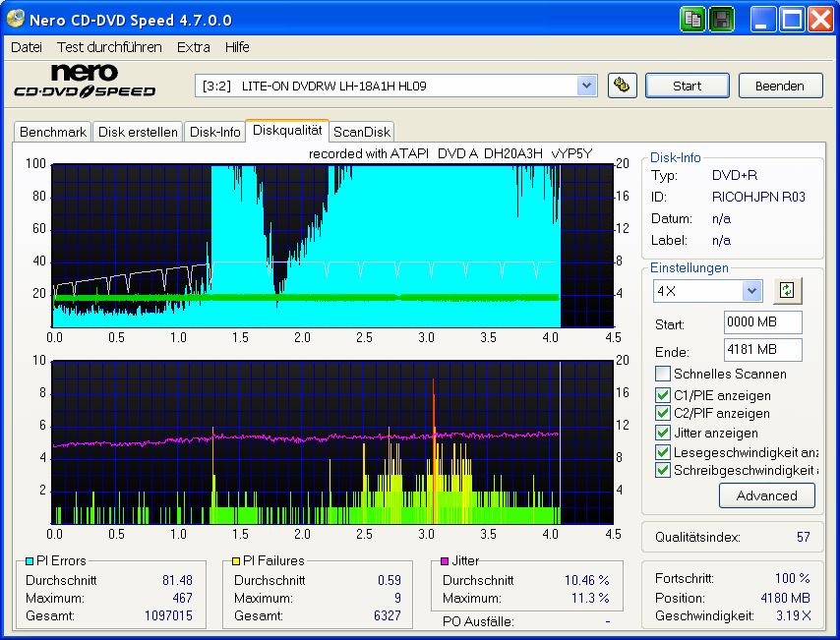
Task: Click the yellow PI Failures legend swatch
Action: click(234, 560)
